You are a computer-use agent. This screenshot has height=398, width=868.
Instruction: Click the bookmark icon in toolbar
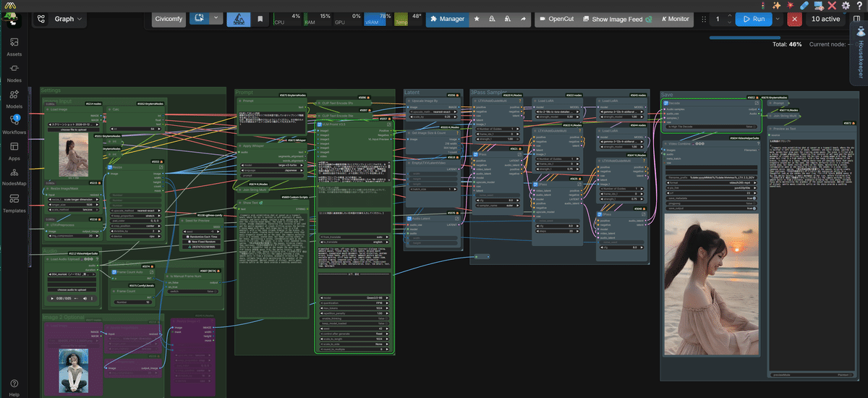tap(260, 20)
